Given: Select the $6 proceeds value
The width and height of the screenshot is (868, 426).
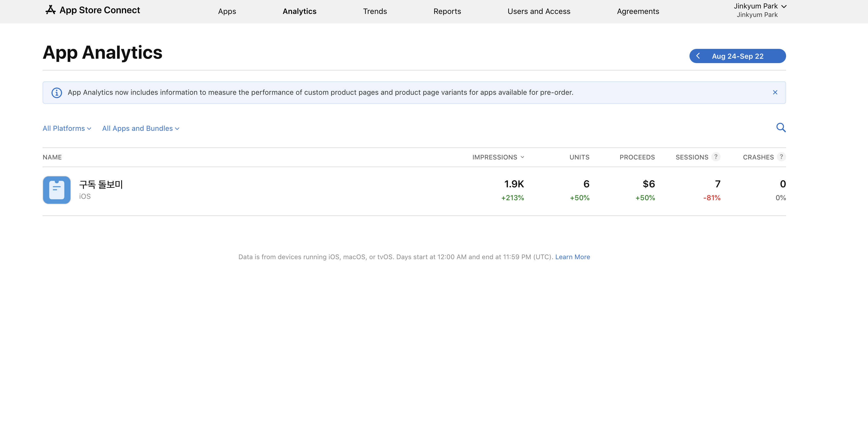Looking at the screenshot, I should click(x=649, y=184).
